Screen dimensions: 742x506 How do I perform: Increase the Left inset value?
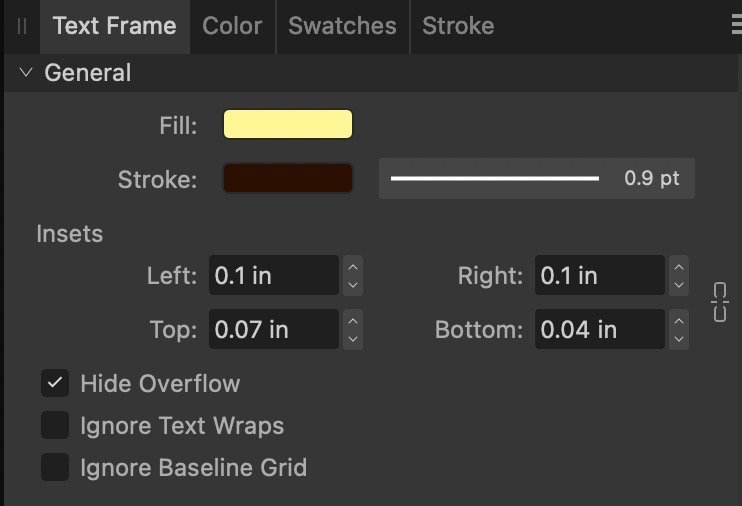[x=352, y=266]
